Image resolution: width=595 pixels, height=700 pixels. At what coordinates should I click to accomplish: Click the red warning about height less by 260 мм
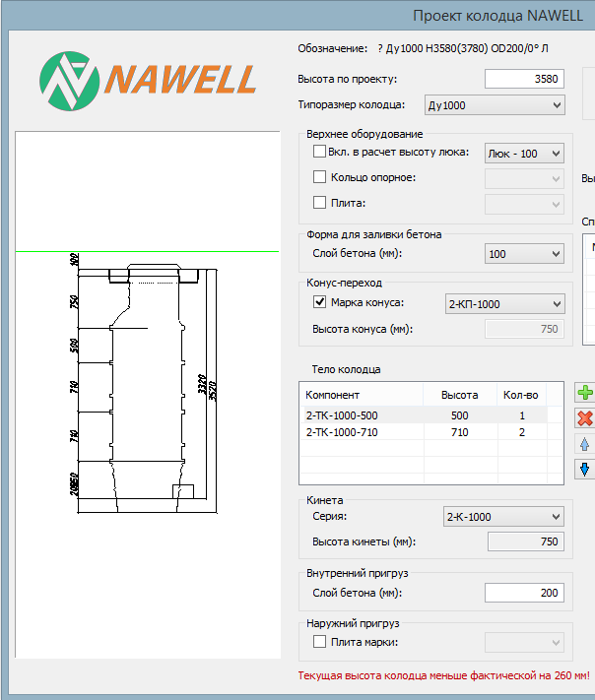tap(443, 675)
